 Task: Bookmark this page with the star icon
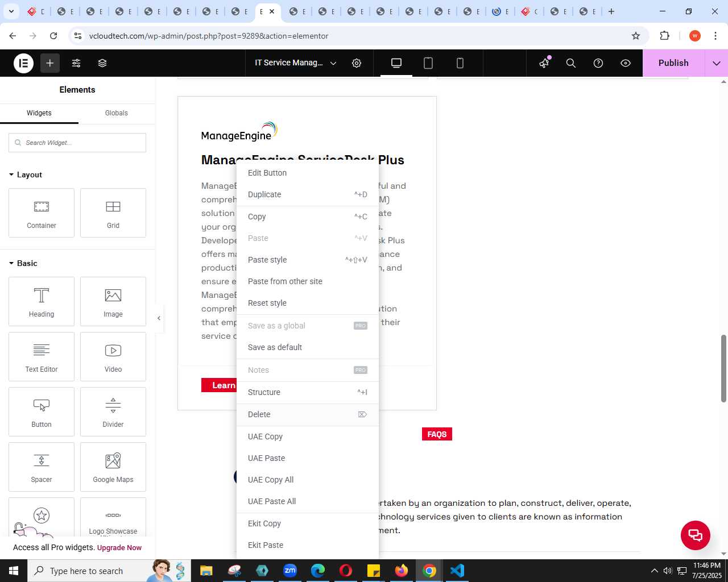636,36
